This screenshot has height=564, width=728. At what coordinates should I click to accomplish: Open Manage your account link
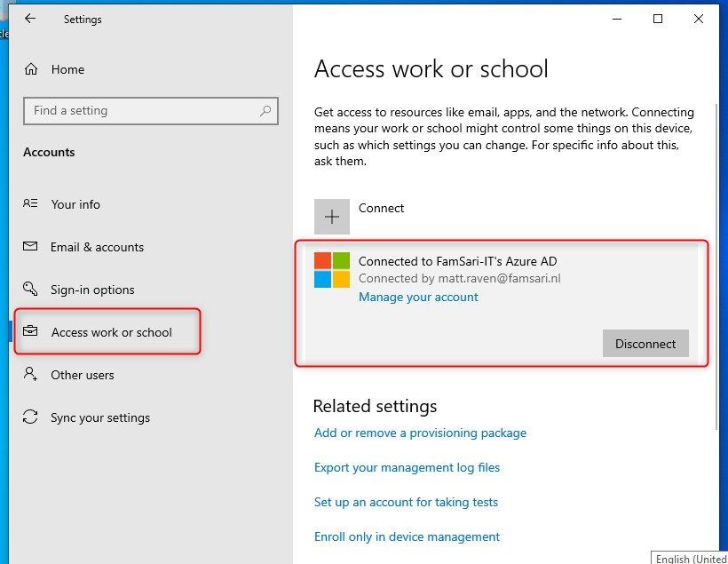(418, 297)
